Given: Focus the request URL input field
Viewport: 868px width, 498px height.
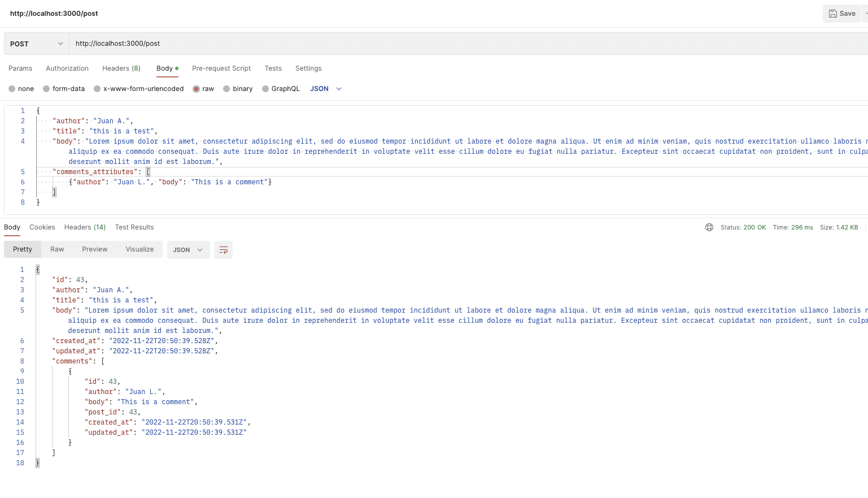Looking at the screenshot, I should [468, 44].
